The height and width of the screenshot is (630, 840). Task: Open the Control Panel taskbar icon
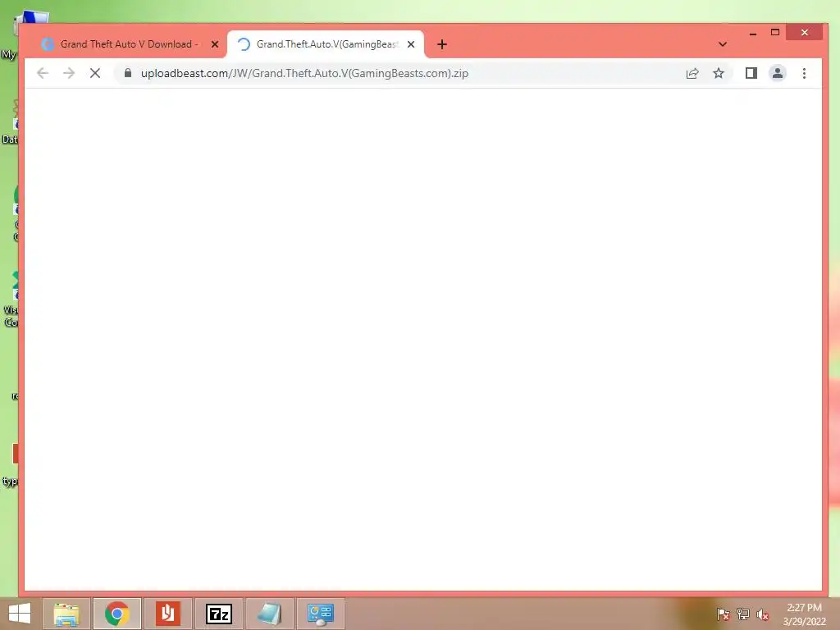point(321,614)
